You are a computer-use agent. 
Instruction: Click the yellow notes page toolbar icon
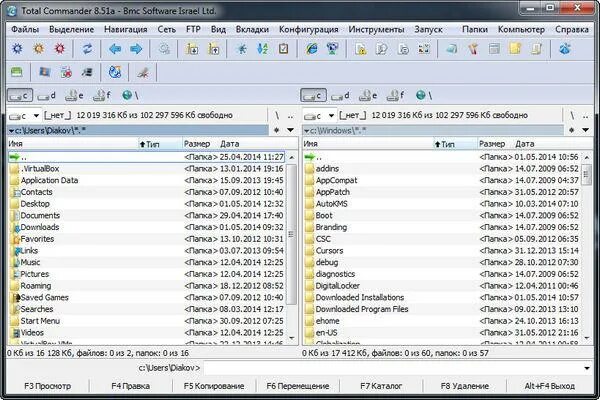click(515, 49)
